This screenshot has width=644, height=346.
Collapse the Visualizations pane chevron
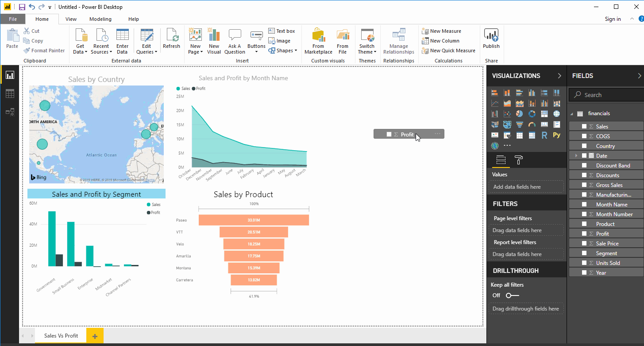coord(559,76)
